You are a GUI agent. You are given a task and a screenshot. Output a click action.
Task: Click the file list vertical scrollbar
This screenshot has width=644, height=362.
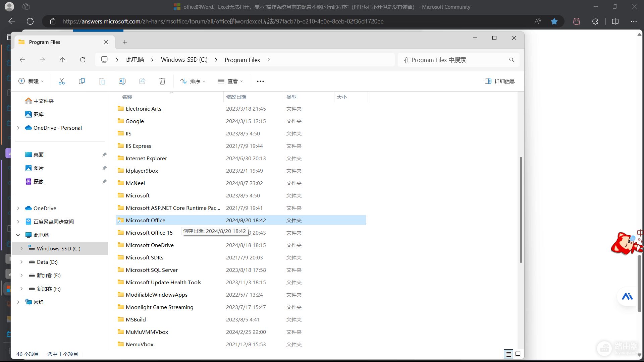point(521,209)
